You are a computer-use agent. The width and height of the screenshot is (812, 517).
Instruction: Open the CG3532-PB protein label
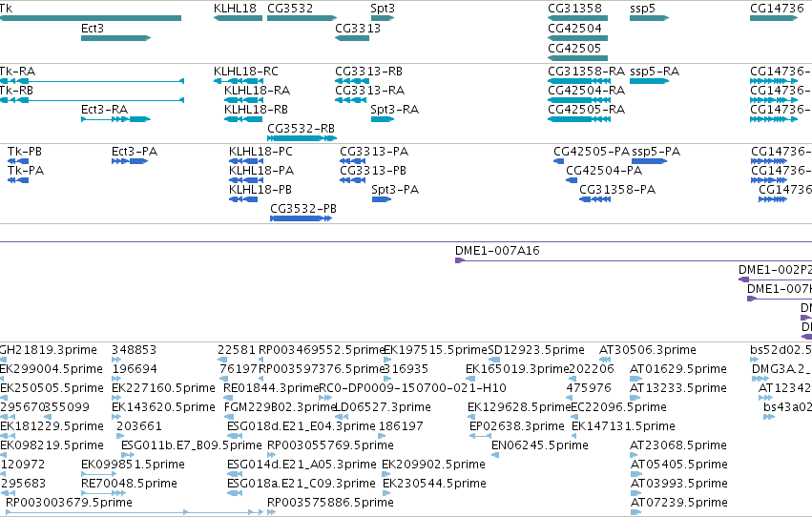(303, 209)
